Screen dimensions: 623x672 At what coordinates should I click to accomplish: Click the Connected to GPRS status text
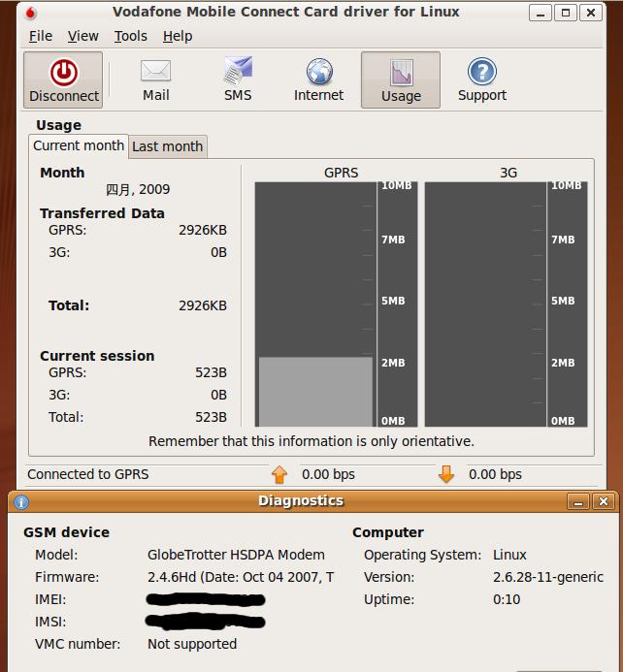coord(88,474)
